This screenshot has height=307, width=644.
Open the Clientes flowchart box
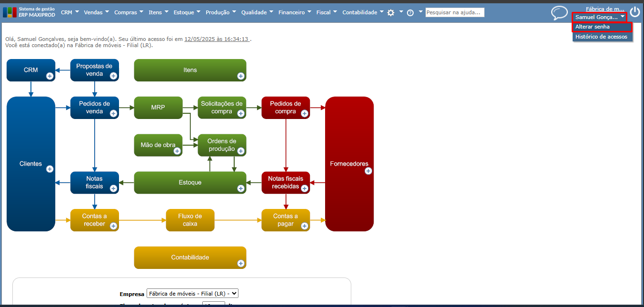[x=31, y=164]
